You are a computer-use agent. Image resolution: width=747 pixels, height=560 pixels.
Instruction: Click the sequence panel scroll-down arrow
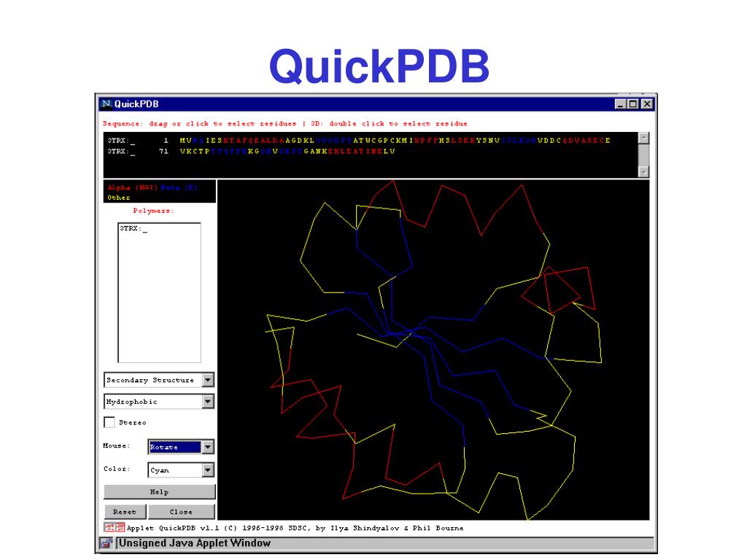tap(643, 172)
